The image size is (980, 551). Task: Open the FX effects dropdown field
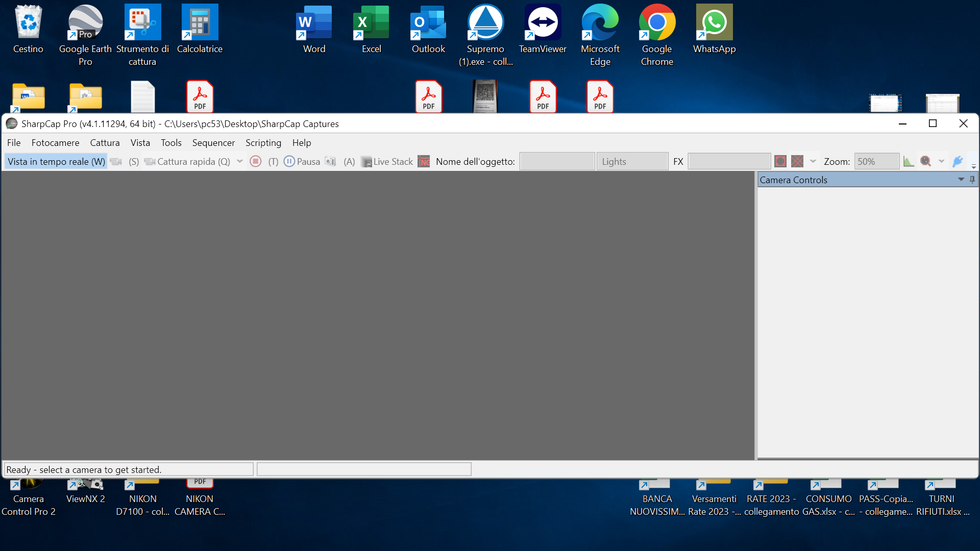pyautogui.click(x=729, y=162)
